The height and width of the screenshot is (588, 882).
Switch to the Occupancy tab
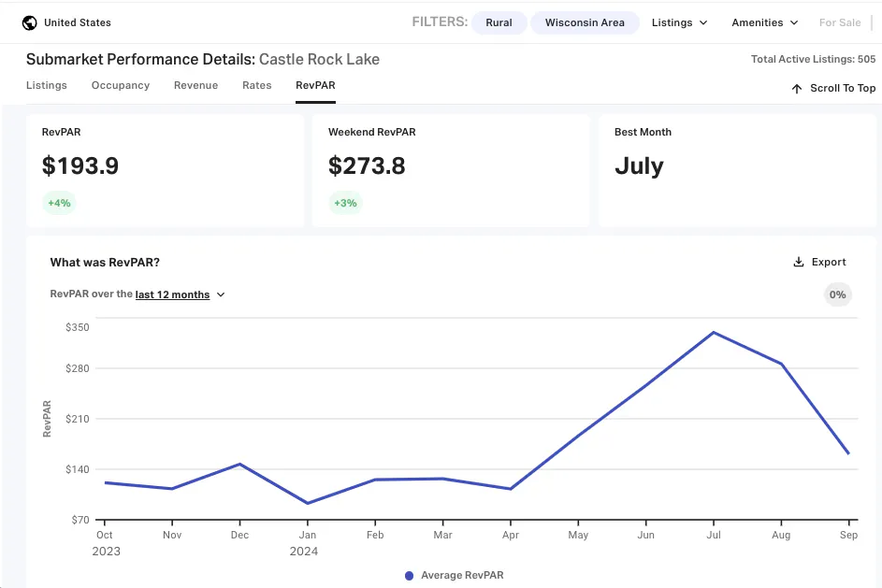[x=121, y=85]
